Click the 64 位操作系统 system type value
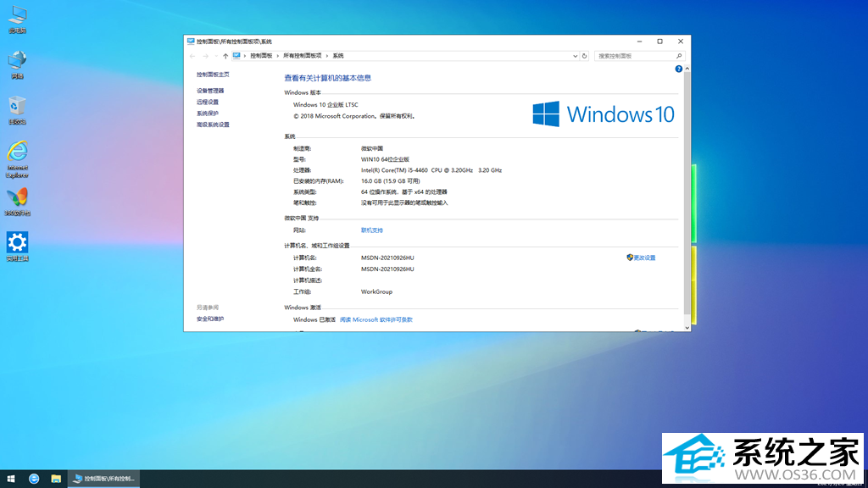Image resolution: width=868 pixels, height=488 pixels. click(404, 192)
